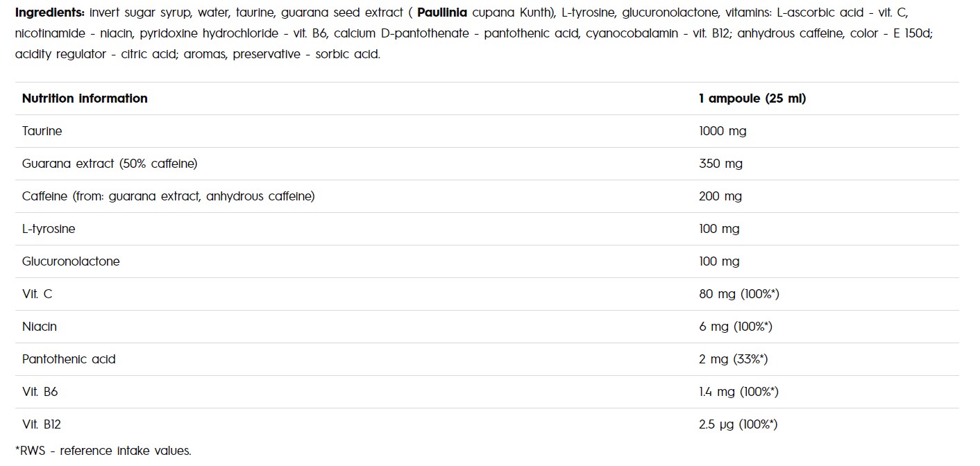Select the "Pantothenic acid" row label
980x466 pixels.
69,359
